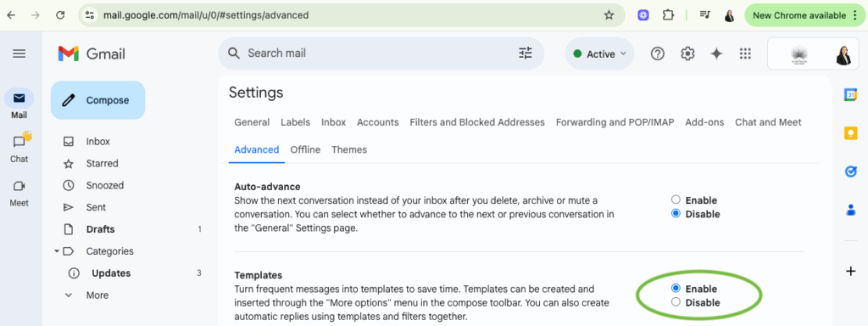Open the Active status dropdown
The image size is (868, 326).
[599, 53]
